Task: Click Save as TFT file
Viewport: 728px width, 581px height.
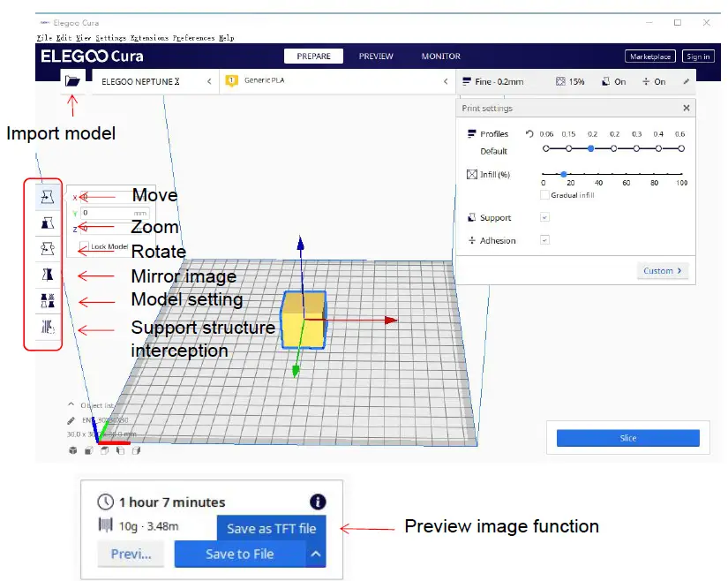Action: 271,528
